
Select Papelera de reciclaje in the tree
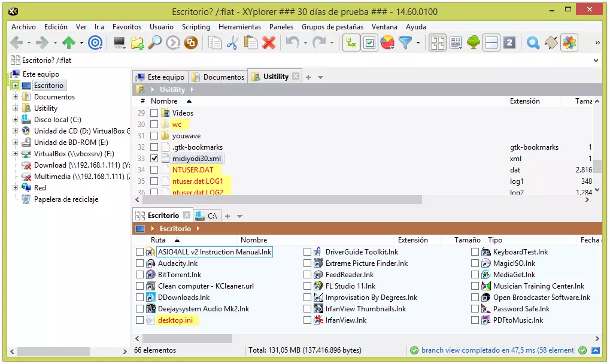66,199
